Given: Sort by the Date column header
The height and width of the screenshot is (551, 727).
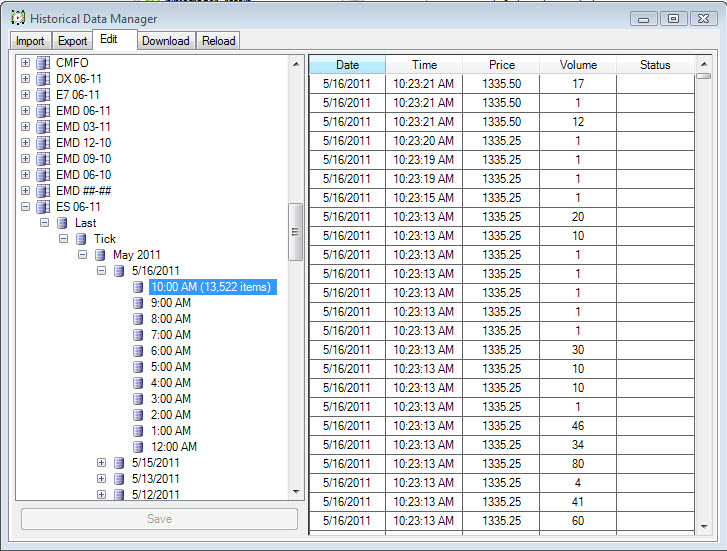Looking at the screenshot, I should [347, 65].
